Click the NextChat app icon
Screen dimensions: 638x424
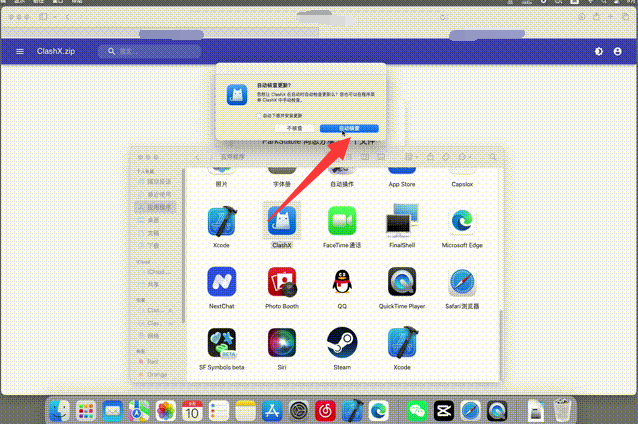coord(221,281)
